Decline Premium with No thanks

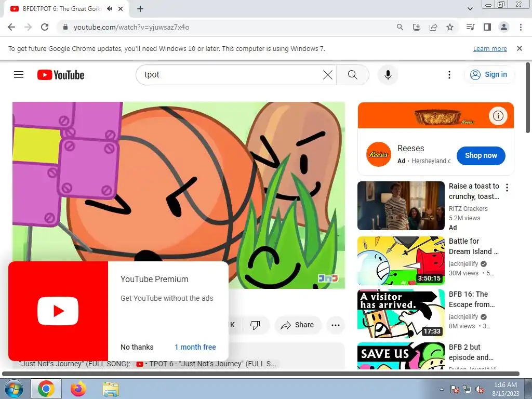137,347
